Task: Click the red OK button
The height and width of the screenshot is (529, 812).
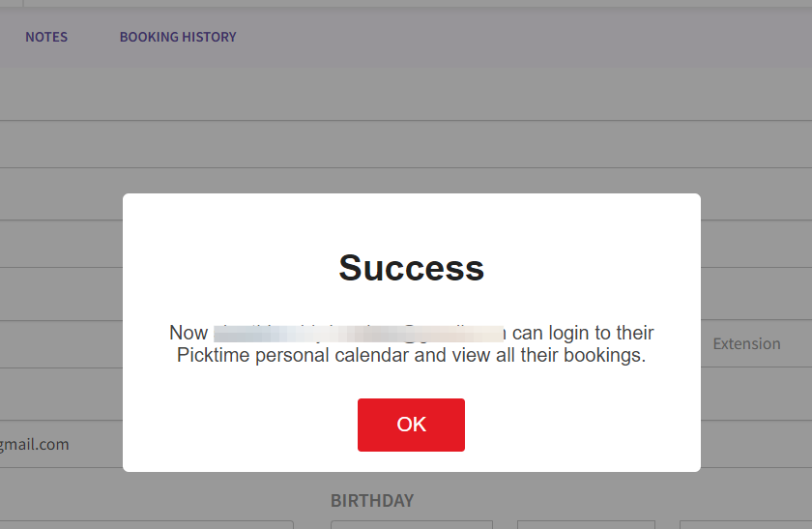Action: point(411,425)
